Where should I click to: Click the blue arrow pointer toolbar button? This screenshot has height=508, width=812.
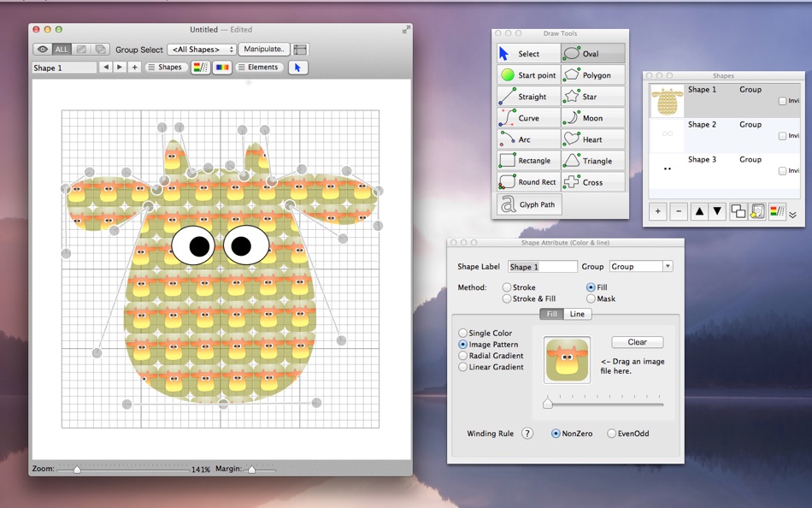tap(297, 68)
